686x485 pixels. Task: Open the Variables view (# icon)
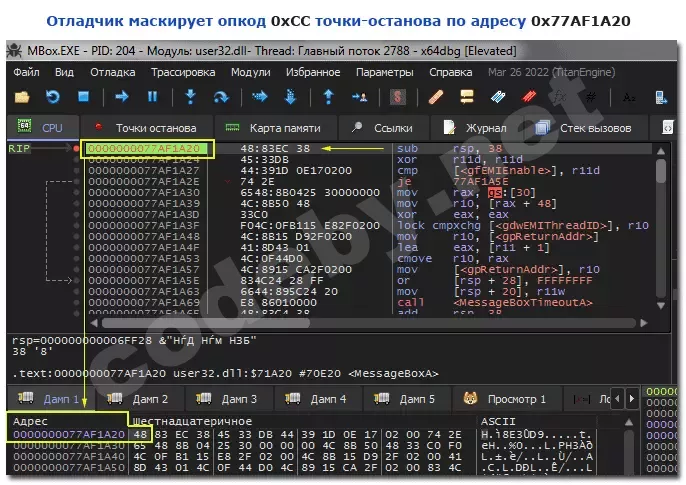(x=591, y=97)
